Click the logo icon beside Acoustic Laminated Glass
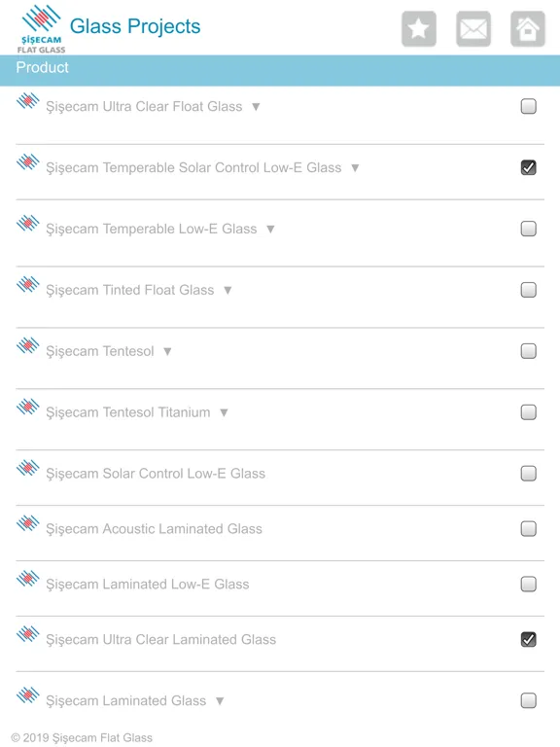The image size is (560, 747). tap(27, 523)
